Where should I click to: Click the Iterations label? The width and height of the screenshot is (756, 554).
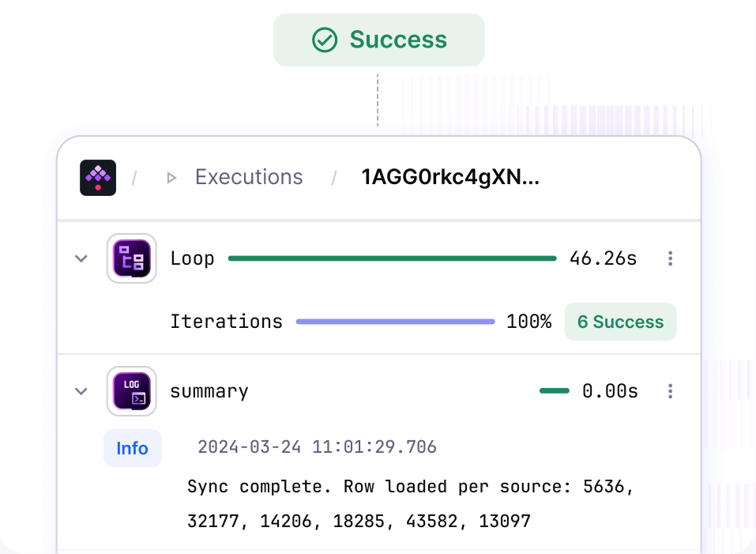pos(226,322)
